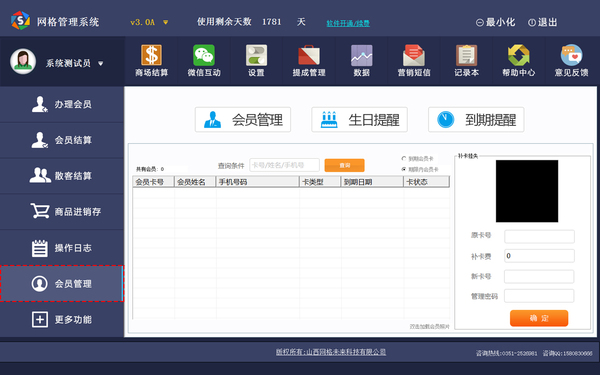The image size is (600, 375).
Task: Open 营销短信 envelope icon
Action: coord(414,55)
